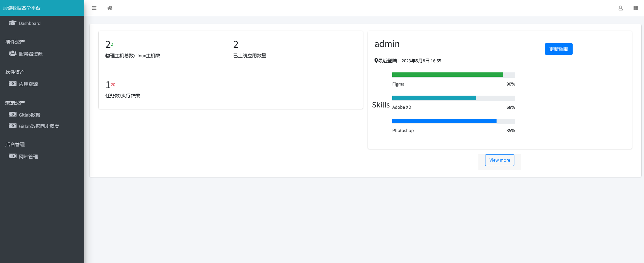
Task: Open 网站管理 menu item
Action: 42,157
